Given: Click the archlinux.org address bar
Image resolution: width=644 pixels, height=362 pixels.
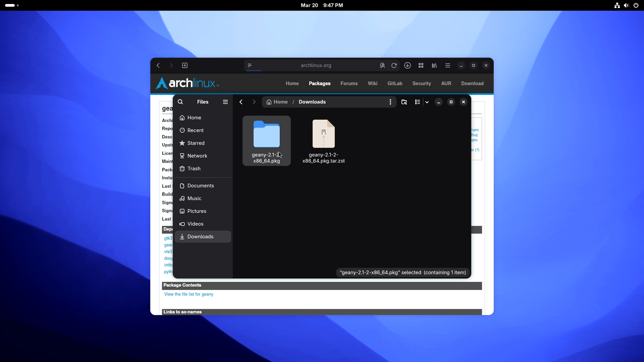Looking at the screenshot, I should coord(316,65).
